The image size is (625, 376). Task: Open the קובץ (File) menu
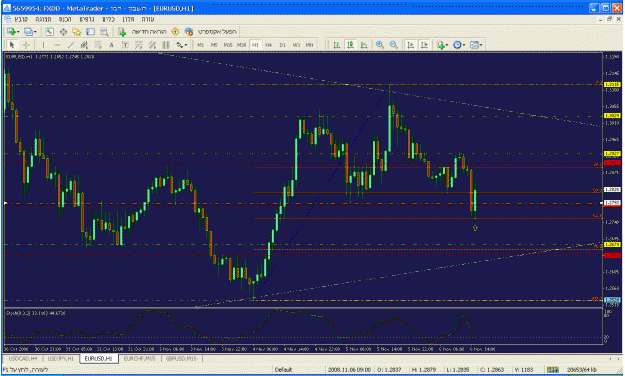tap(21, 19)
